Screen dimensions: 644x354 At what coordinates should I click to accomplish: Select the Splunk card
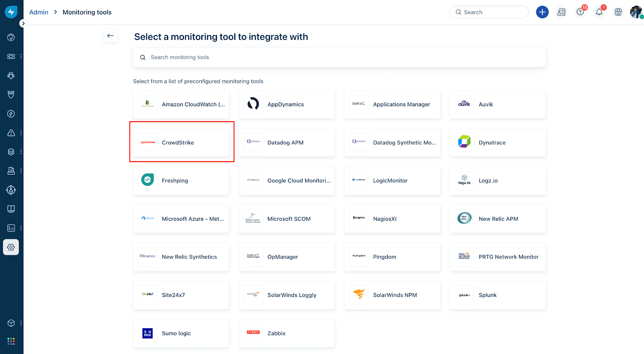point(498,295)
